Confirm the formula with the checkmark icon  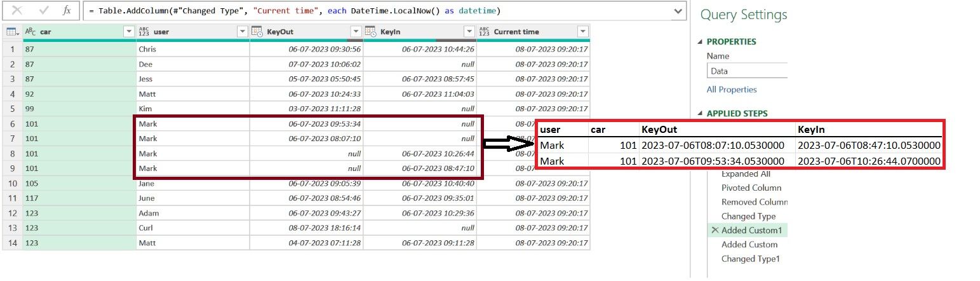pos(44,11)
